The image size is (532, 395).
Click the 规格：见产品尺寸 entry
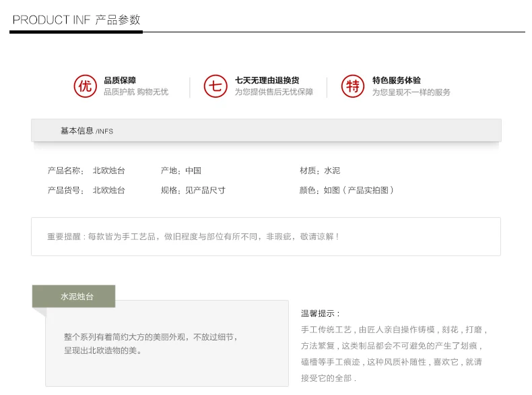tap(193, 190)
